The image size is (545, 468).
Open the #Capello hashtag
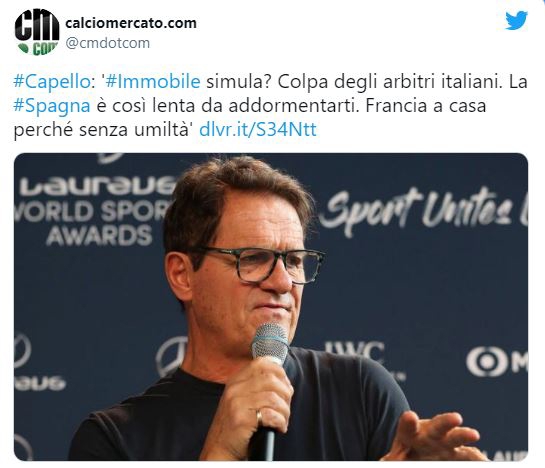pos(52,82)
